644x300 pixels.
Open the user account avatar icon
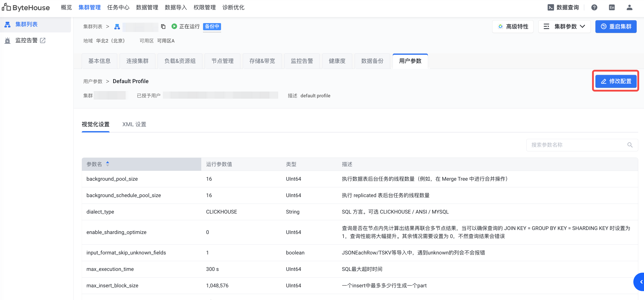(x=629, y=8)
